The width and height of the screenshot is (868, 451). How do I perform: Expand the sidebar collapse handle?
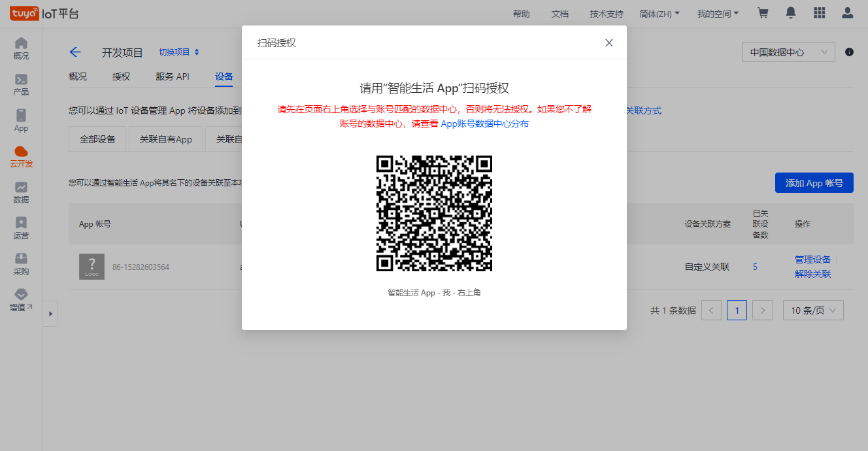[51, 314]
